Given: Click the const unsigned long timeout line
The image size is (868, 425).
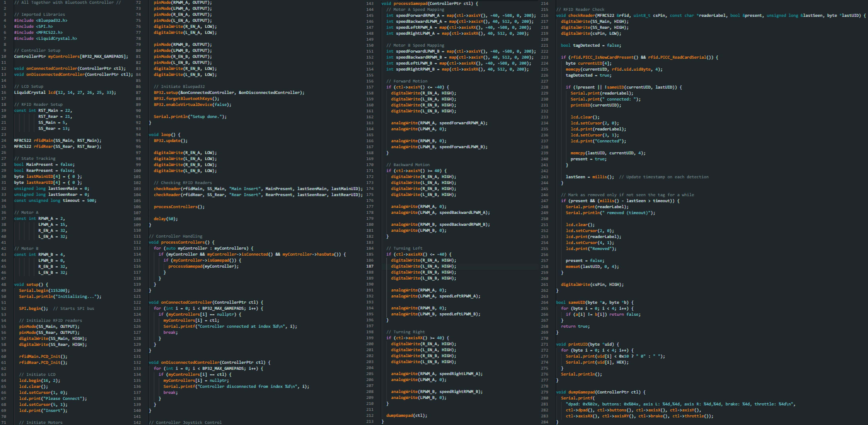Looking at the screenshot, I should (x=55, y=201).
